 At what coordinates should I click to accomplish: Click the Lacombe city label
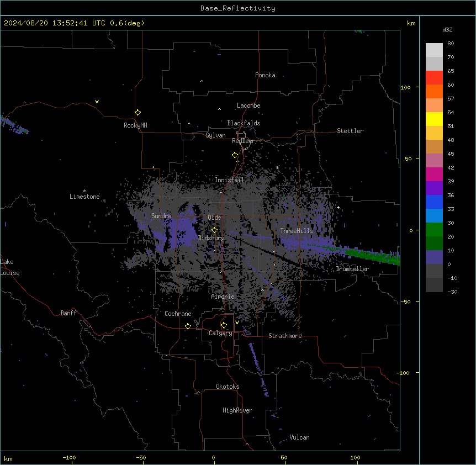pyautogui.click(x=248, y=105)
